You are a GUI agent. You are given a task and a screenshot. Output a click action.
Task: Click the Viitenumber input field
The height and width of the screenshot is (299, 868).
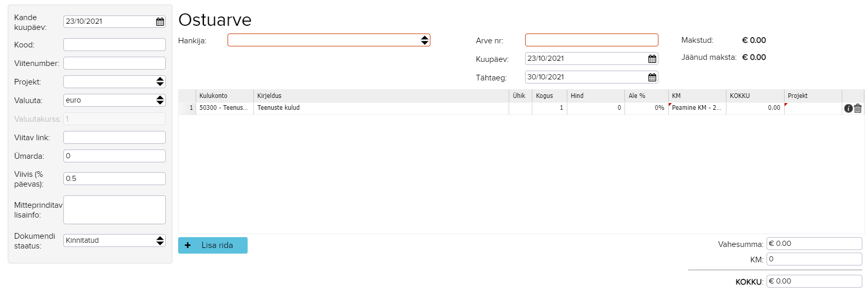pos(114,63)
